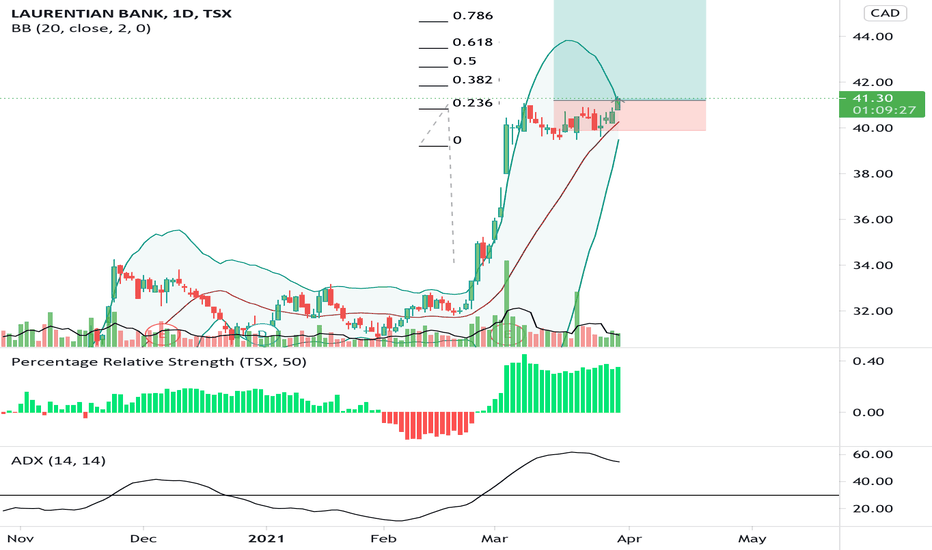The width and height of the screenshot is (932, 550).
Task: Click the 0.40 relative strength axis value
Action: [868, 361]
